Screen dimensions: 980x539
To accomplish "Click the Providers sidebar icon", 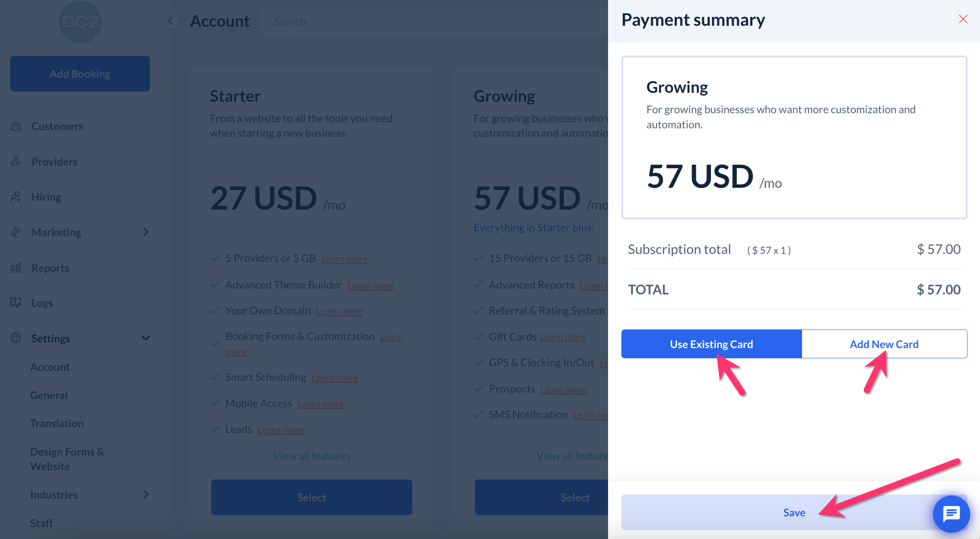I will point(16,162).
